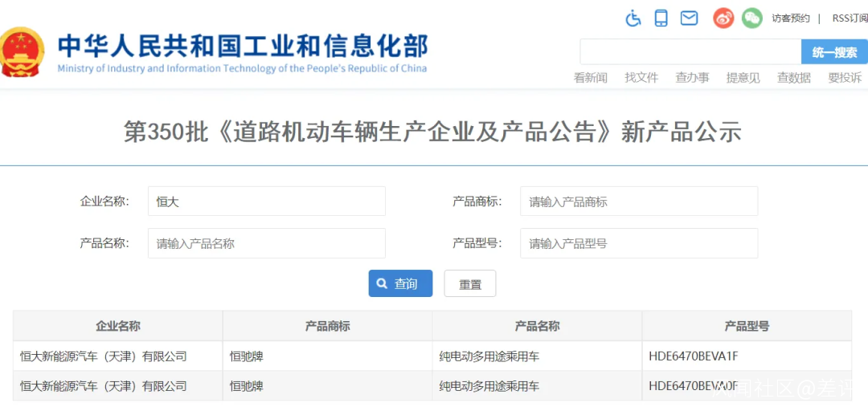Focus the 产品型号 input field
The image size is (868, 411).
639,243
